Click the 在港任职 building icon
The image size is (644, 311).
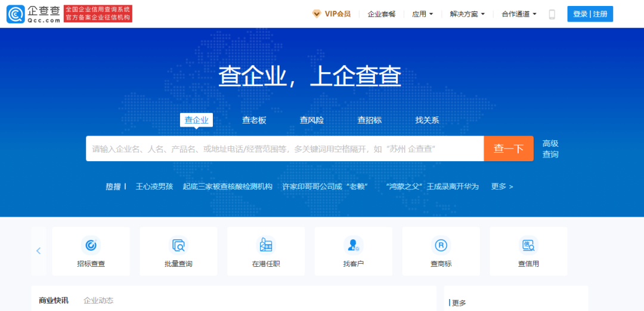click(266, 245)
